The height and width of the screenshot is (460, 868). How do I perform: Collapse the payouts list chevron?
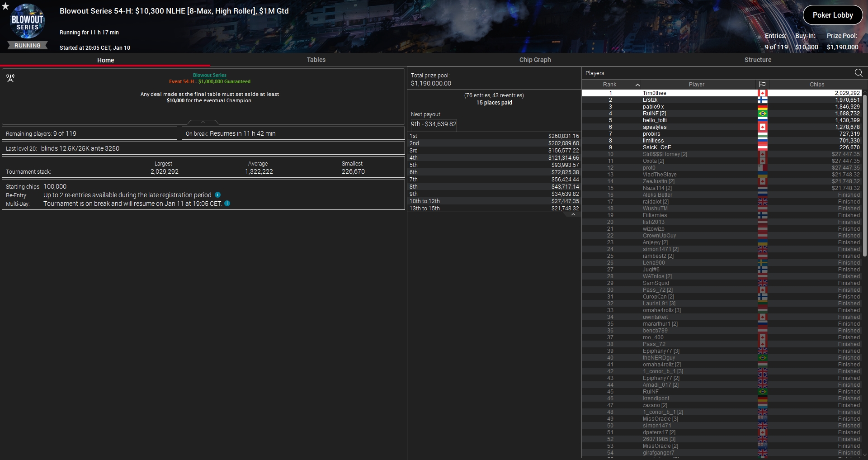573,215
